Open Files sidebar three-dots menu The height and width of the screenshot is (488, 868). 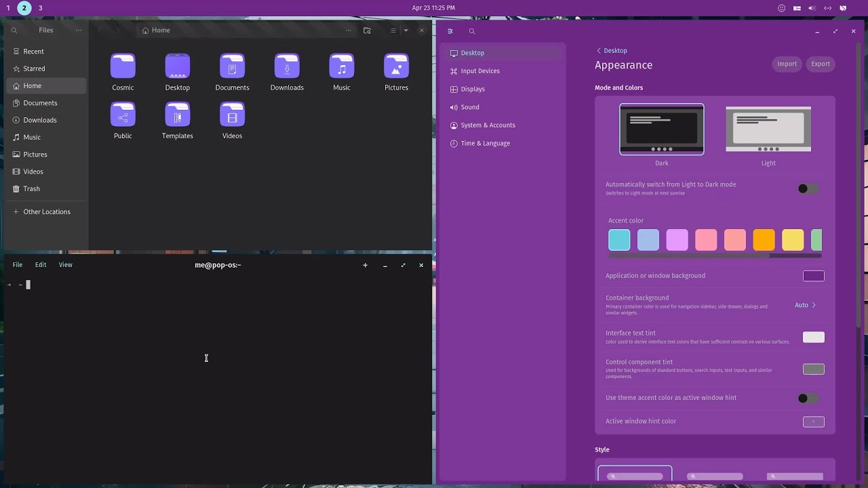pos(79,30)
